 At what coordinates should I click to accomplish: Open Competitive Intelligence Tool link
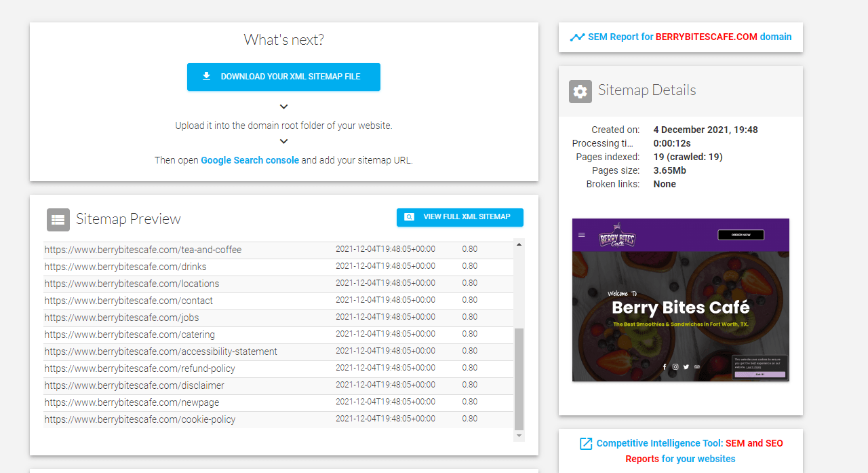click(690, 451)
